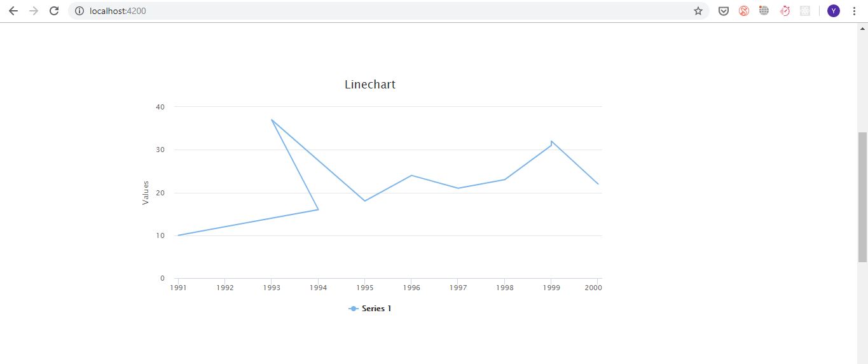This screenshot has height=364, width=868.
Task: Click the 1992 x-axis label
Action: coord(225,288)
